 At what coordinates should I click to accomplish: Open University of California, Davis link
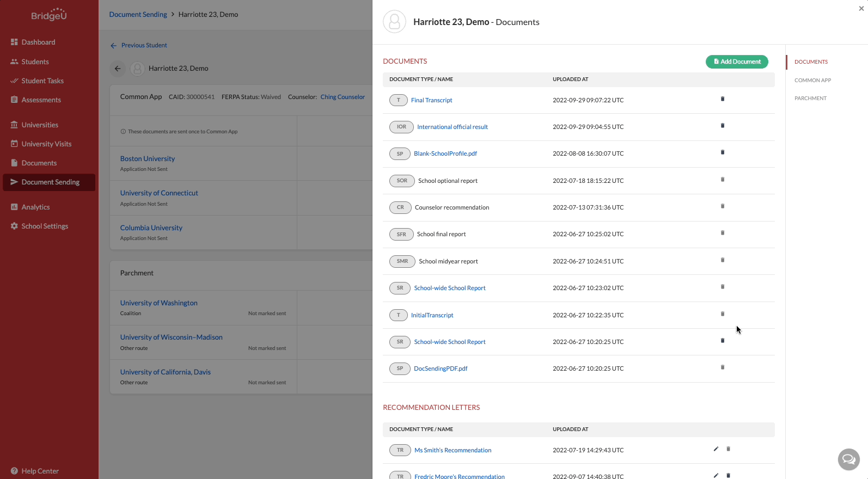point(165,372)
